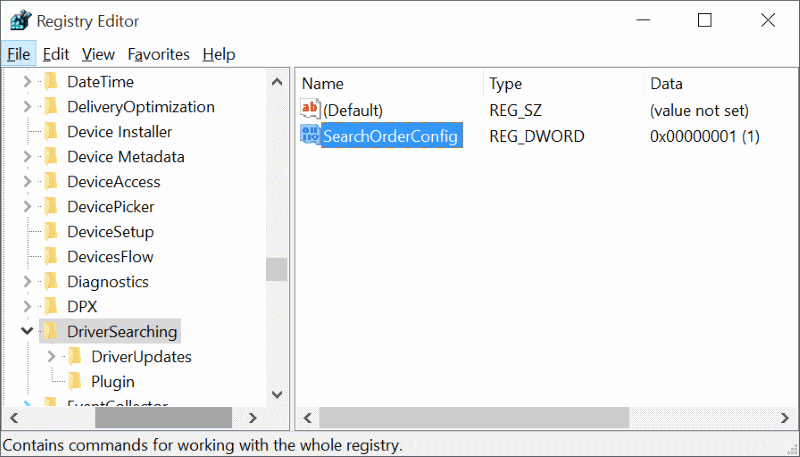Click the DevicePicker folder icon

pyautogui.click(x=51, y=207)
